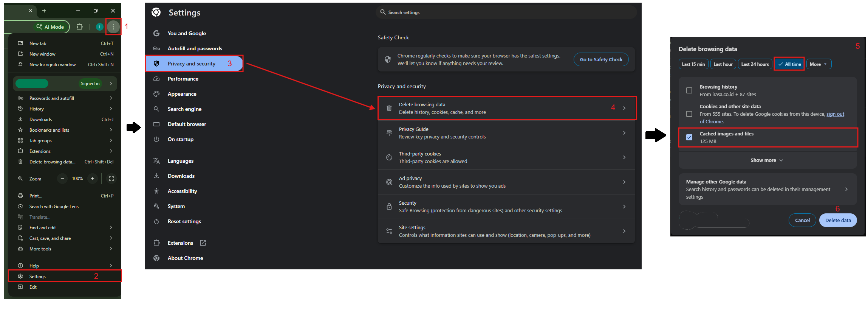
Task: Open Privacy and security in settings sidebar
Action: click(192, 64)
